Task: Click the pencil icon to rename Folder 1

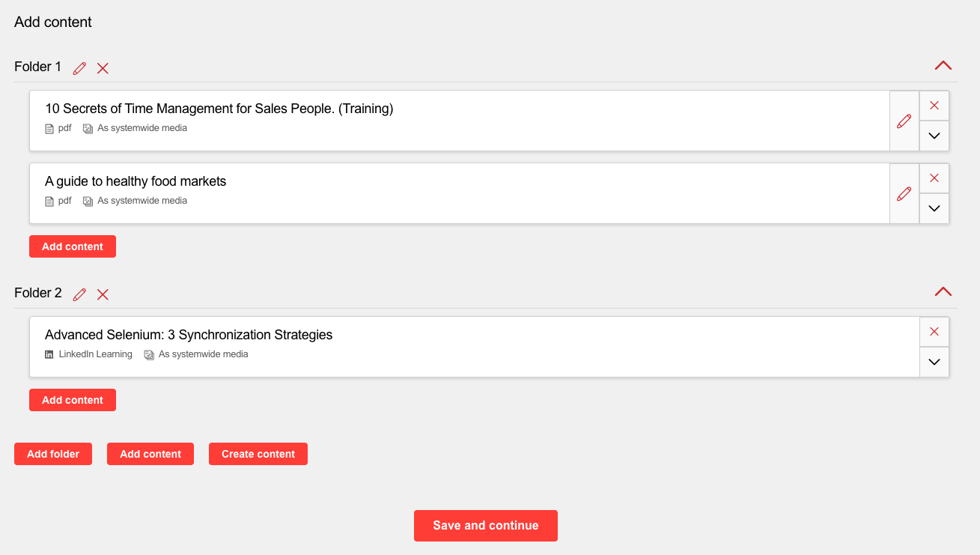Action: coord(79,68)
